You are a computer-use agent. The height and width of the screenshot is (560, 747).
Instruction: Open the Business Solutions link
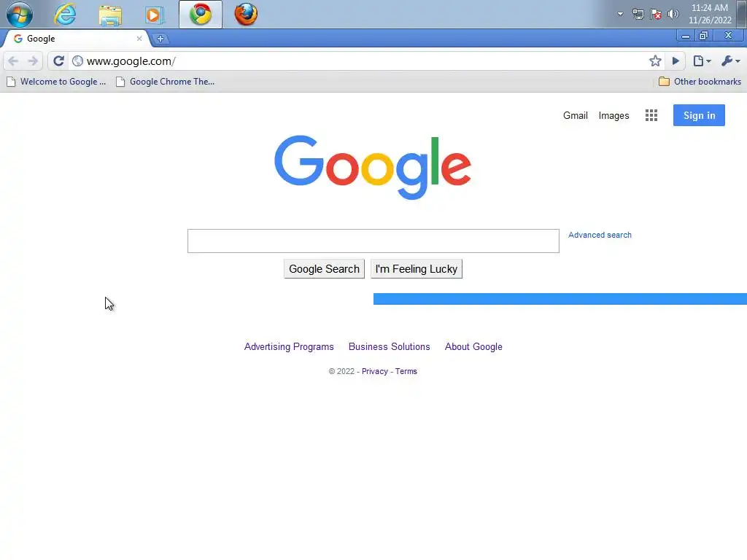(390, 346)
